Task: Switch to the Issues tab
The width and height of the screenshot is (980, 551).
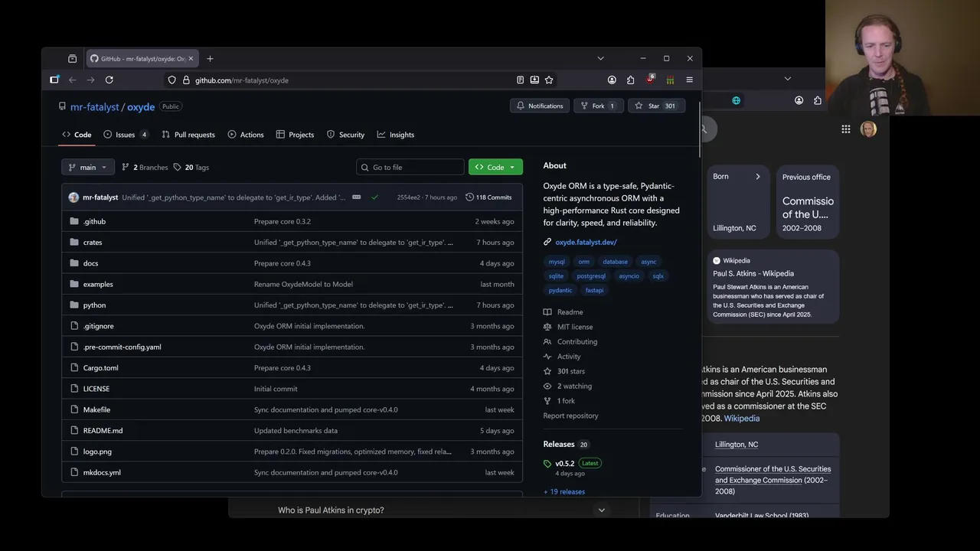Action: click(x=126, y=135)
